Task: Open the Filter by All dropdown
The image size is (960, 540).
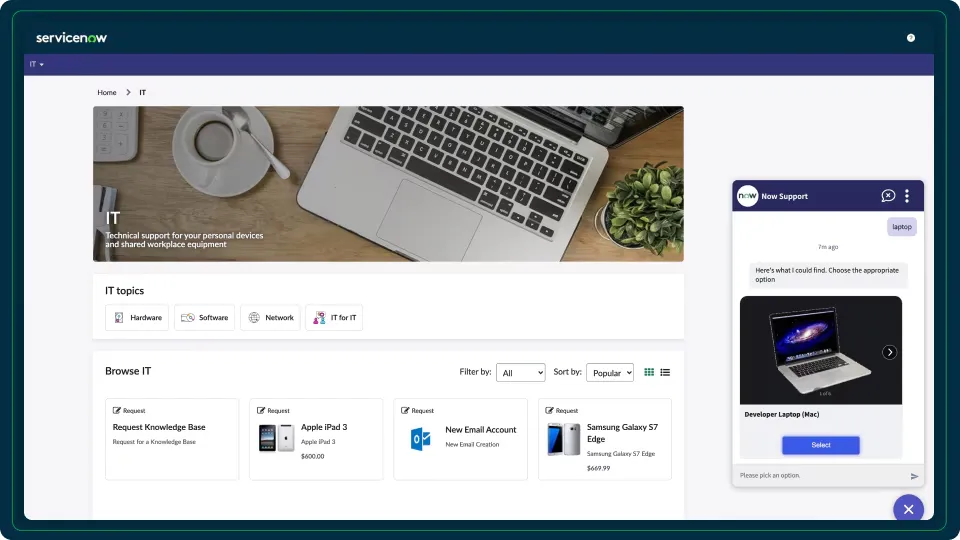Action: (x=520, y=373)
